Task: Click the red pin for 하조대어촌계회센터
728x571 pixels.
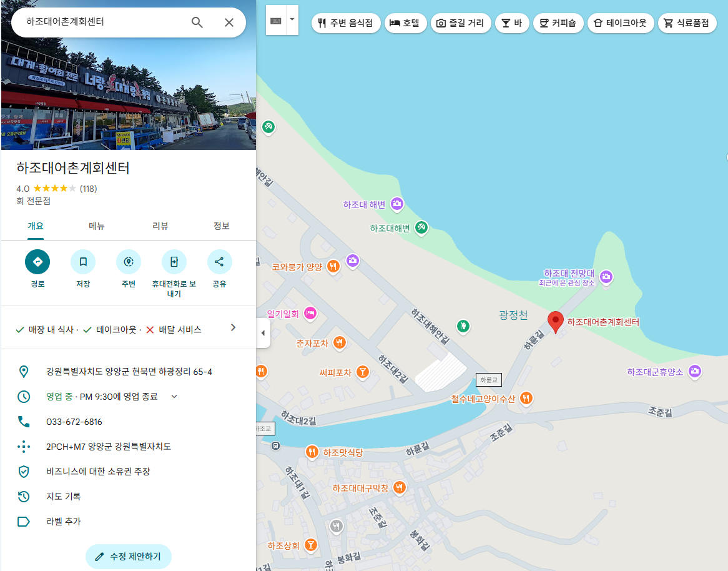Action: click(x=555, y=322)
